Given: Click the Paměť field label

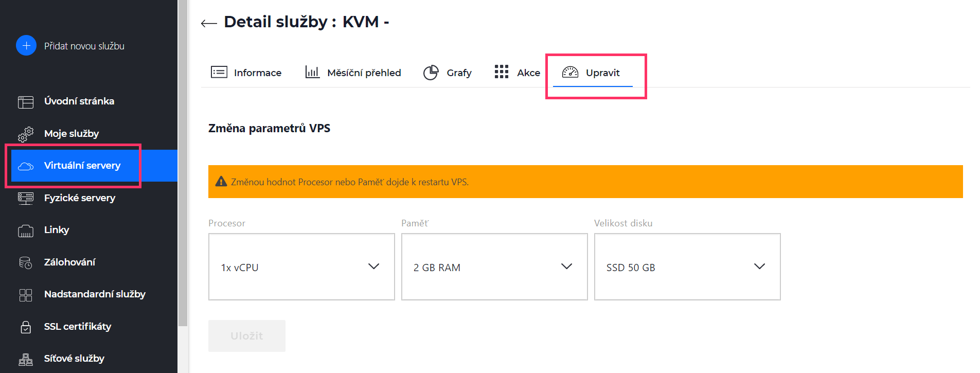Looking at the screenshot, I should (x=415, y=223).
